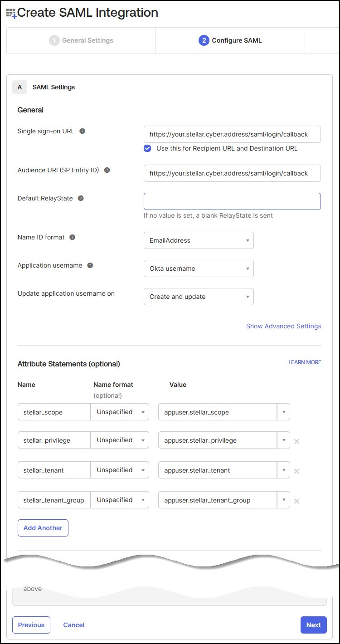Open Name format dropdown for stellar_scope
This screenshot has height=644, width=340.
point(120,412)
